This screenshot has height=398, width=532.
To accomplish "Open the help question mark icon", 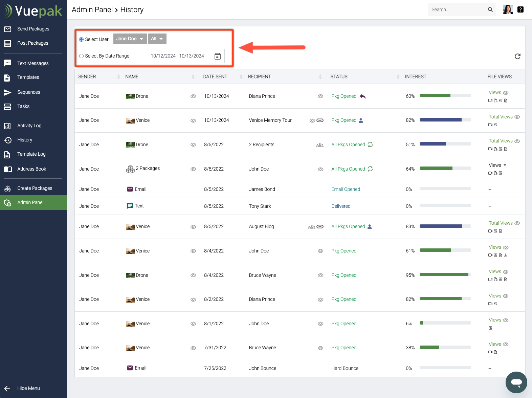I will pos(520,9).
